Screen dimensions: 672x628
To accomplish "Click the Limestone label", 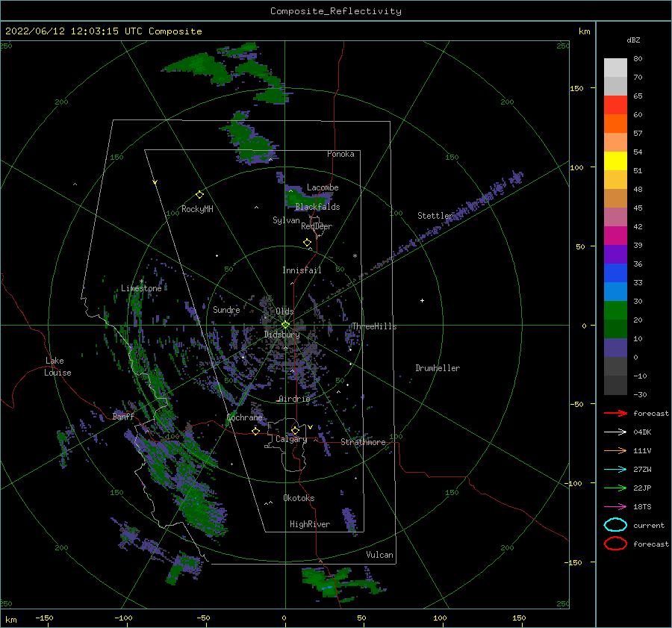I will [x=141, y=288].
